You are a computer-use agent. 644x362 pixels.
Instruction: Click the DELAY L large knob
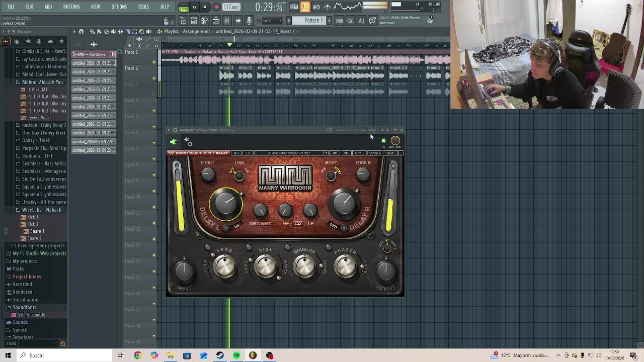225,204
